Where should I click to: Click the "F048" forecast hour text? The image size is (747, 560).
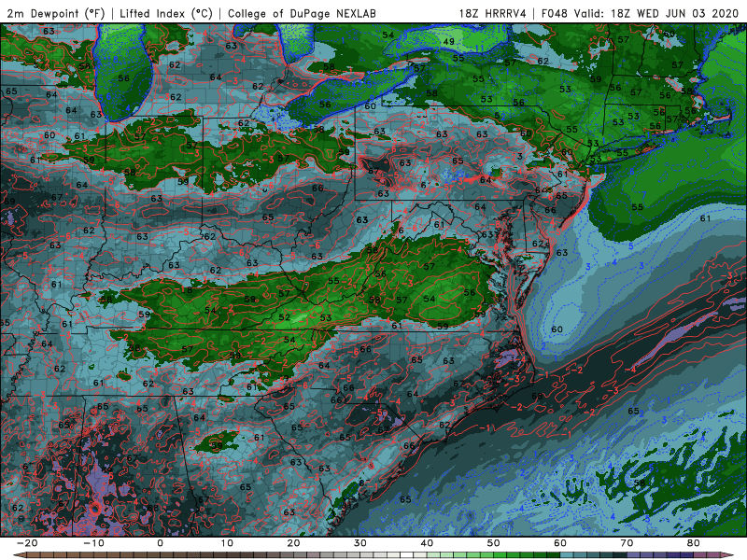click(555, 13)
